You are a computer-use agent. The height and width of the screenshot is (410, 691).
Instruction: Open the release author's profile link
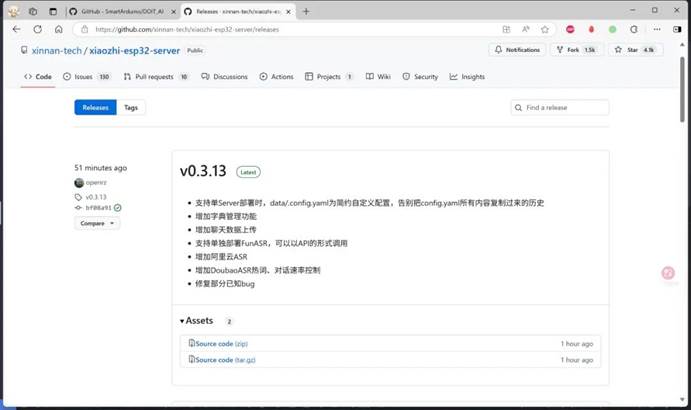click(96, 183)
